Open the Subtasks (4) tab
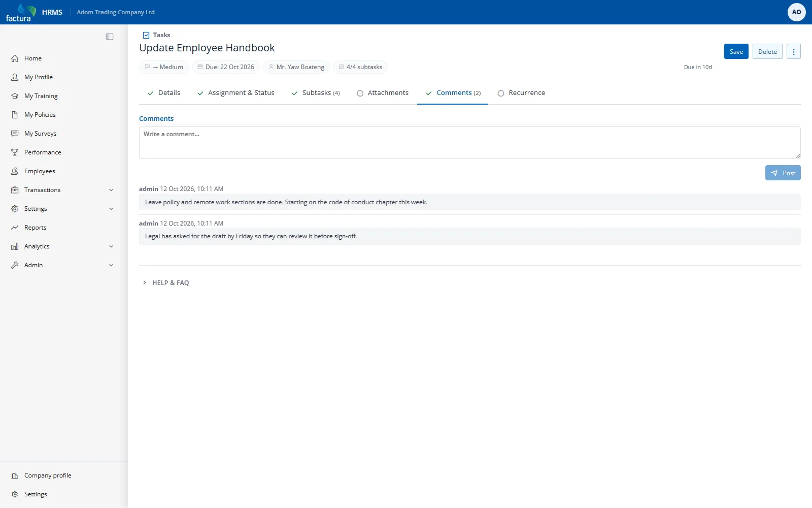 (316, 93)
